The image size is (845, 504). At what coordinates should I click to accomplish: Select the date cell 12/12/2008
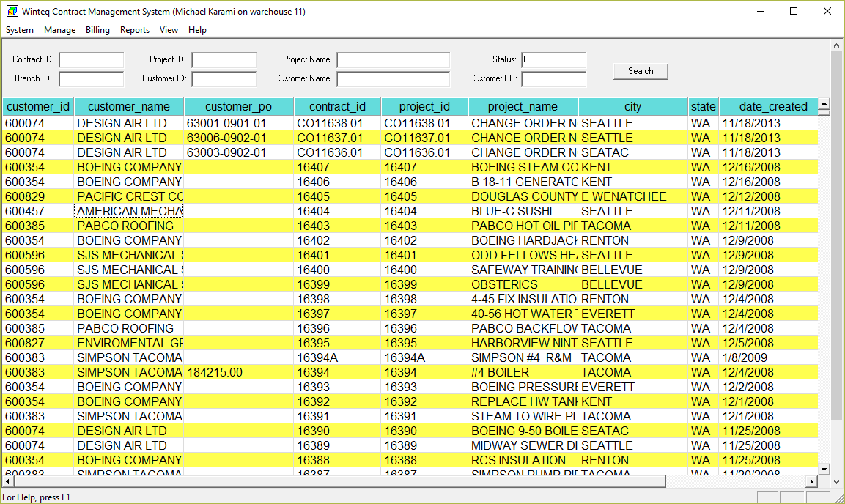tap(769, 196)
